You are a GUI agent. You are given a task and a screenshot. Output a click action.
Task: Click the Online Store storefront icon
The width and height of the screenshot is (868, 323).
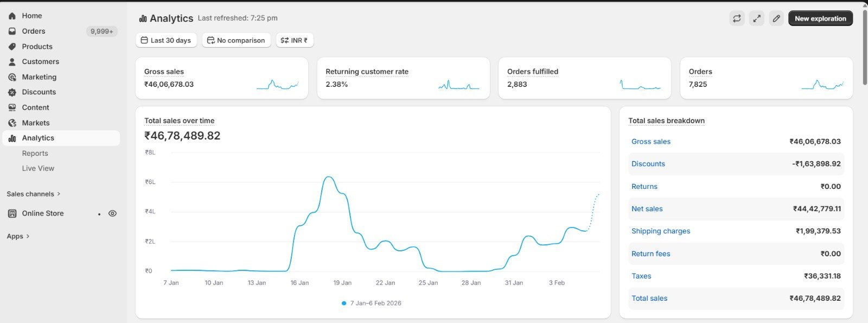coord(12,213)
